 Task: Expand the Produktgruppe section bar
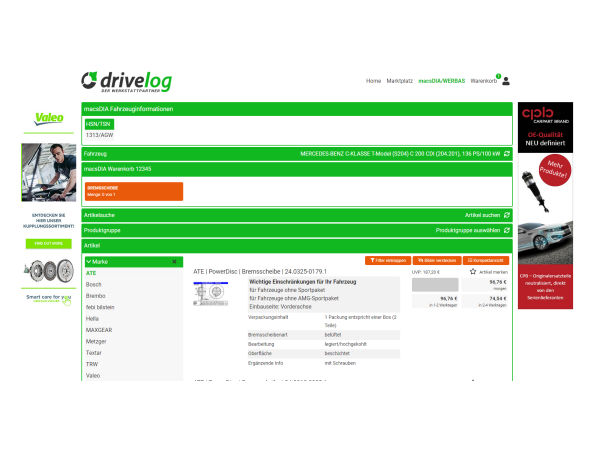(x=297, y=230)
